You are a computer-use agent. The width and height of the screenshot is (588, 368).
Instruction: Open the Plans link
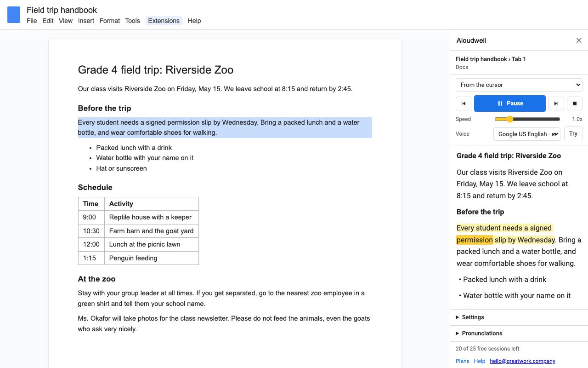pyautogui.click(x=463, y=361)
